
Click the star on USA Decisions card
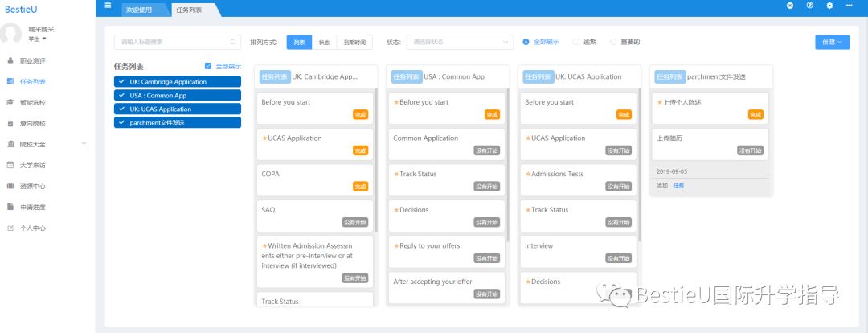396,210
